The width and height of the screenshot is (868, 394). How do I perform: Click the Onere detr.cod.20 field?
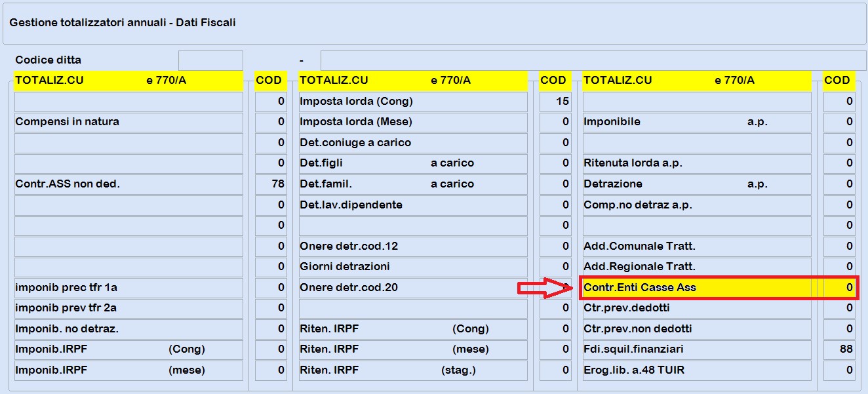(413, 288)
